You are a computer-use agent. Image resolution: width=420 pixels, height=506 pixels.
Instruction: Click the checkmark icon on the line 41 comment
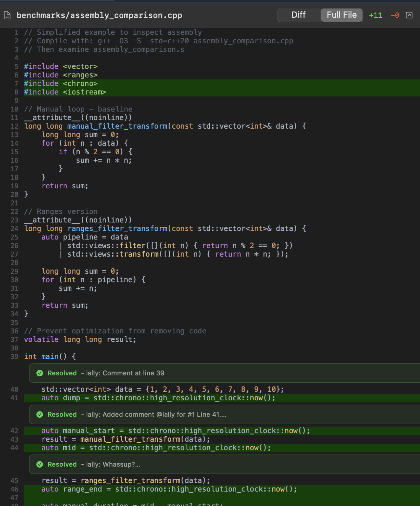40,414
